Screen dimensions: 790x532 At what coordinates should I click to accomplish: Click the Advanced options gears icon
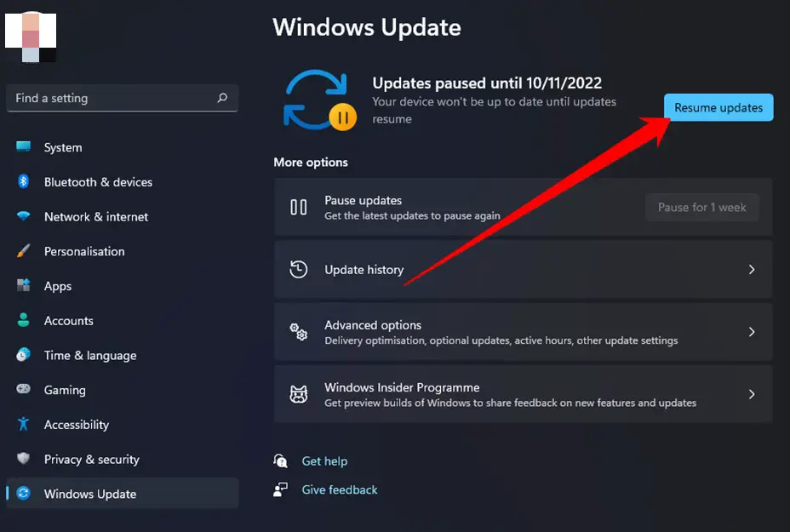click(298, 331)
